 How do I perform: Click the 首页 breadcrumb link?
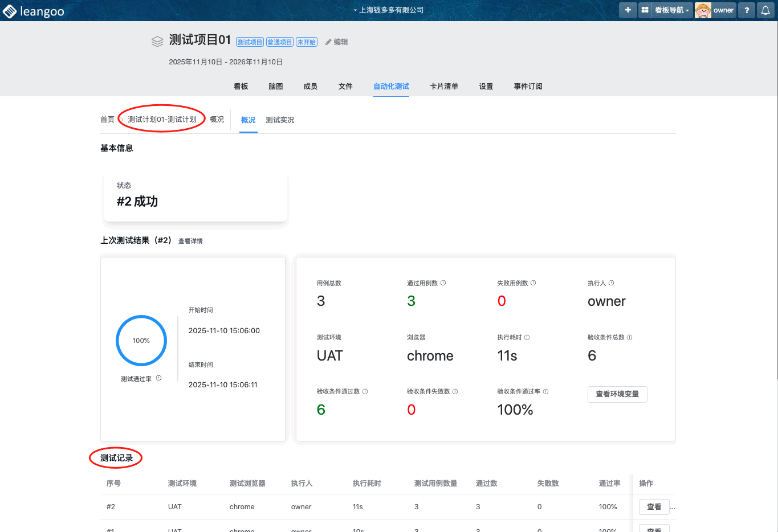pyautogui.click(x=107, y=120)
